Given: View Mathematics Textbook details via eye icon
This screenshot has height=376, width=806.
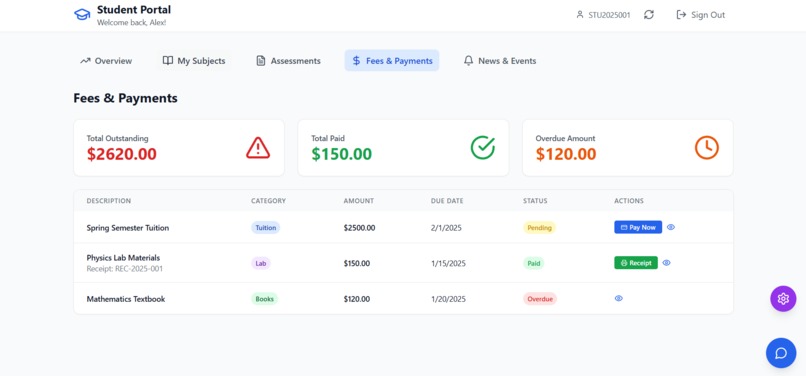Looking at the screenshot, I should pos(619,298).
